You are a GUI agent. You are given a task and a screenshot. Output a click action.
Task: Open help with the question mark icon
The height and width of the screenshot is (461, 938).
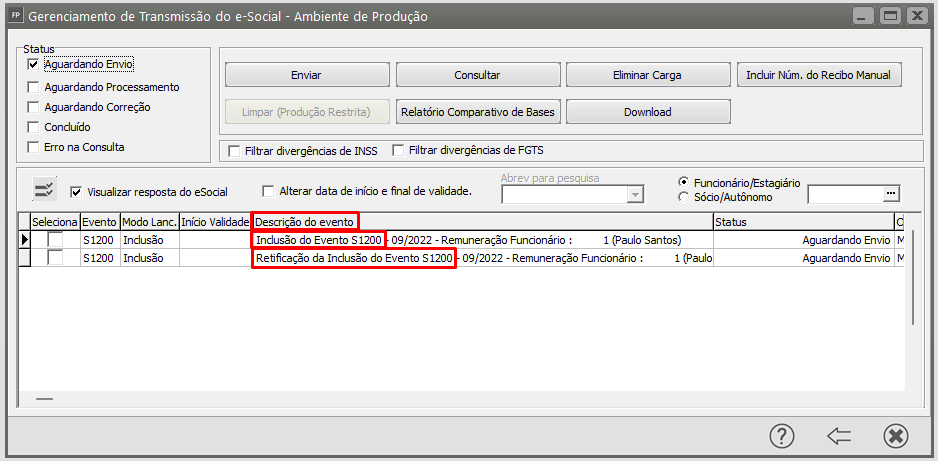coord(782,436)
